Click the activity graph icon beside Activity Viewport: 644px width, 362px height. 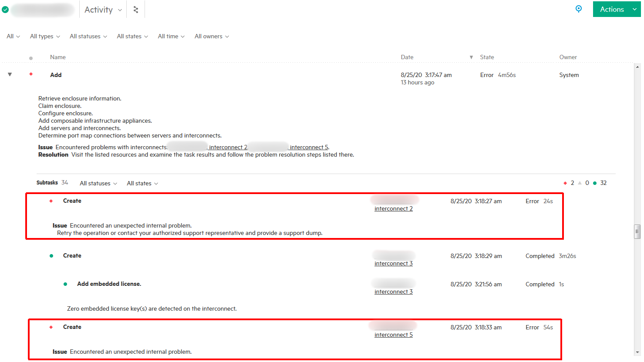point(135,9)
